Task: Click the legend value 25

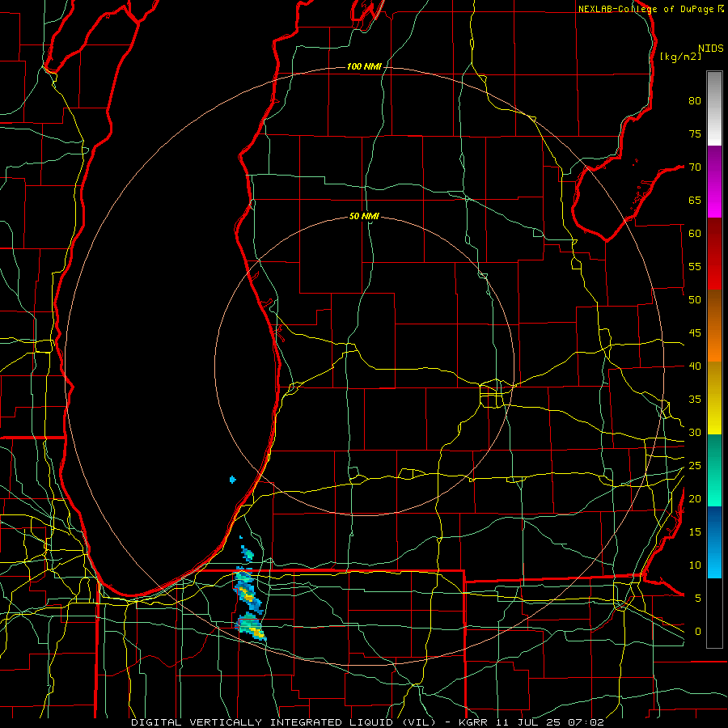Action: coord(695,466)
